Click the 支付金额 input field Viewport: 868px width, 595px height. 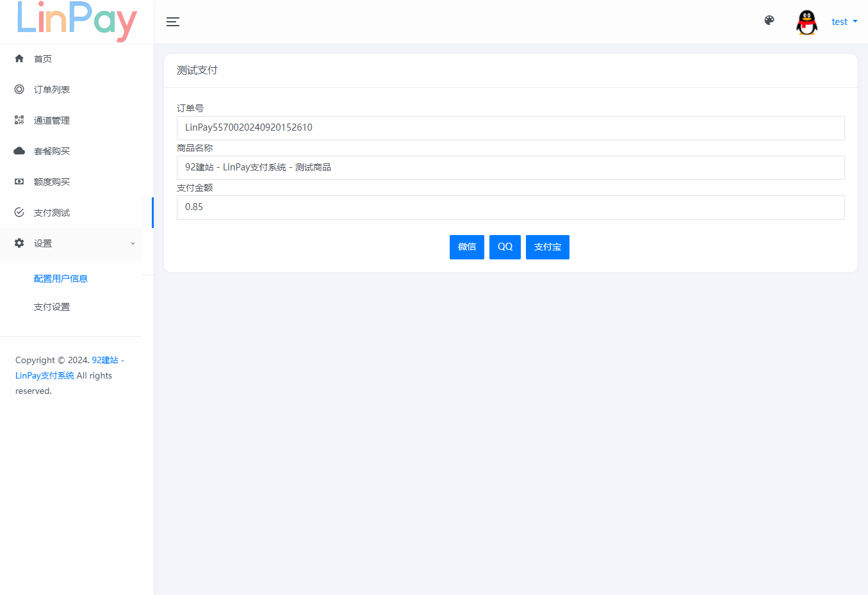click(x=511, y=208)
